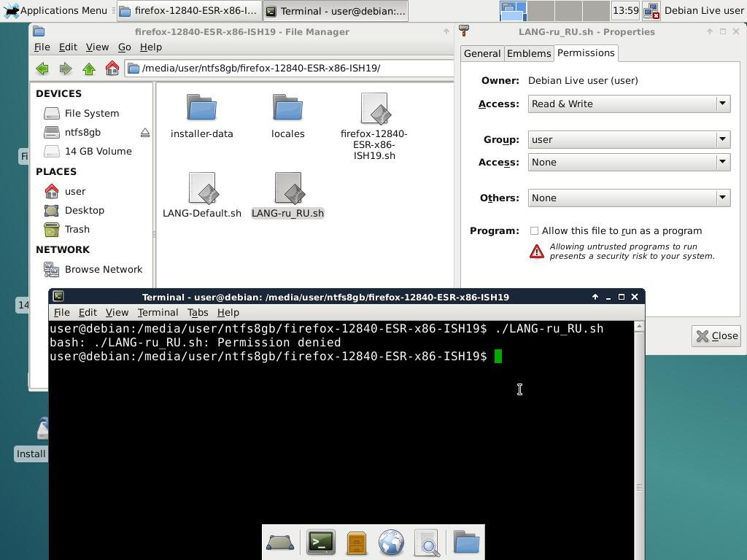Select firefox-12840-ESR-x86-ISH19.sh script file

point(374,109)
